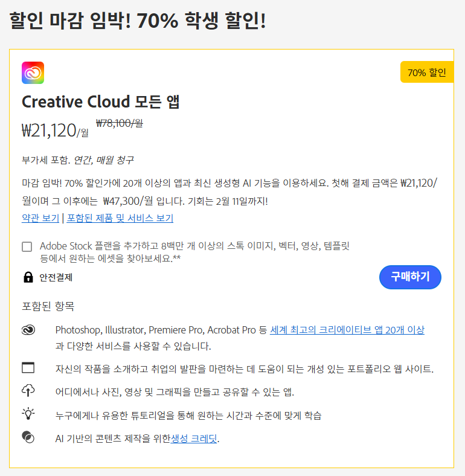465x476 pixels.
Task: Click the ₩21,120/월 discounted price
Action: pyautogui.click(x=55, y=130)
